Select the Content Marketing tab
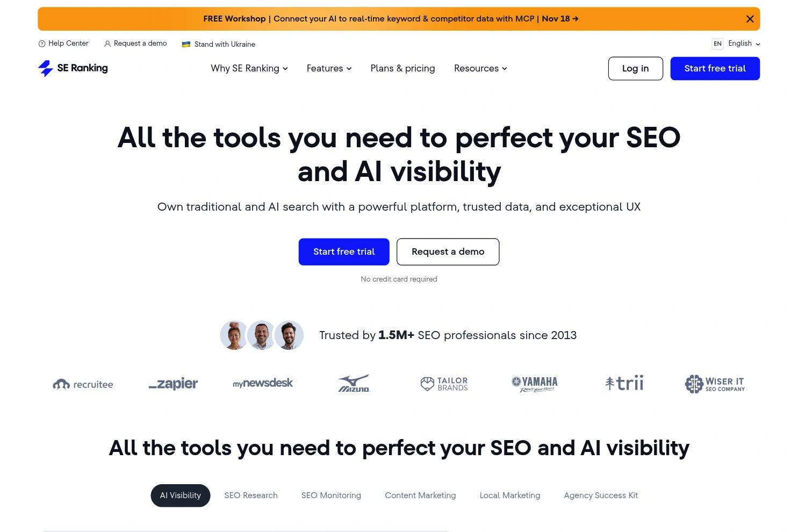 tap(420, 495)
